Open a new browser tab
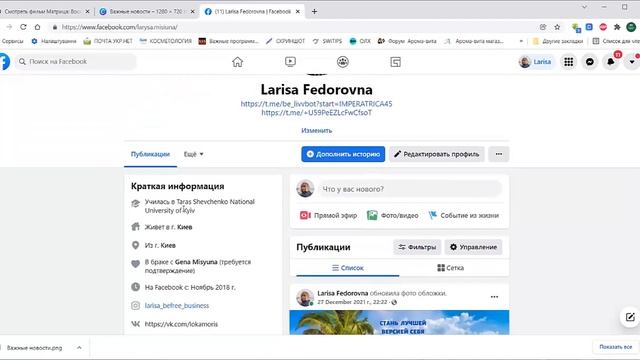The image size is (640, 360). [314, 11]
